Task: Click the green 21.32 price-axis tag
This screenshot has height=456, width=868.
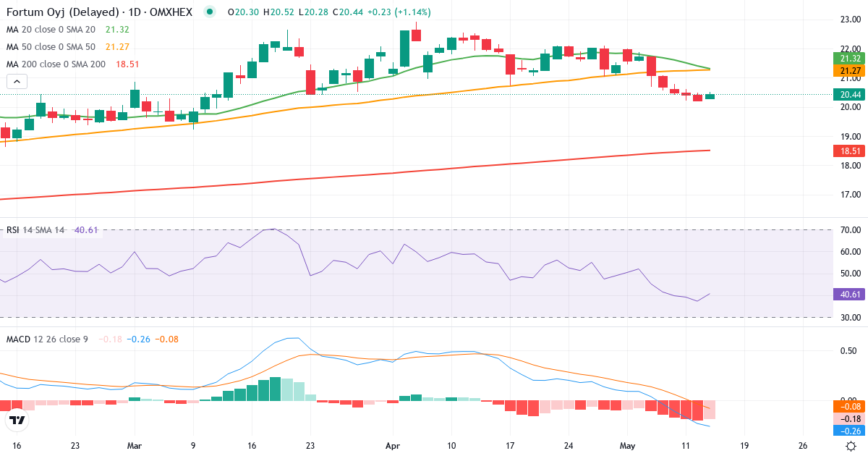Action: tap(848, 59)
